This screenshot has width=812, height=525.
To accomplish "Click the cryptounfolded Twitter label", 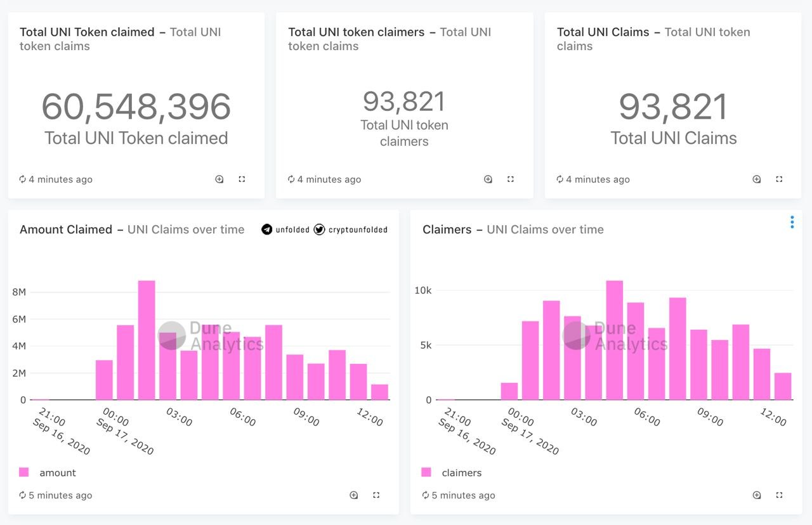I will click(x=358, y=230).
